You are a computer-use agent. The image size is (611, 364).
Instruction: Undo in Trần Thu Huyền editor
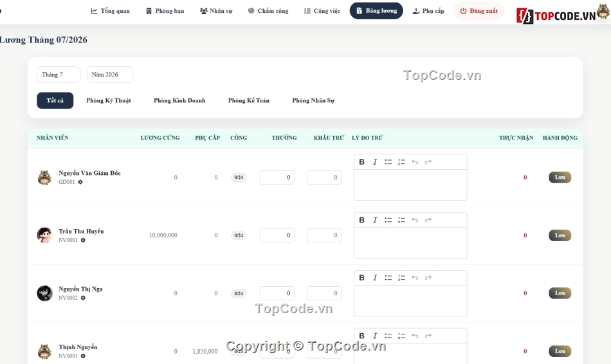tap(415, 220)
